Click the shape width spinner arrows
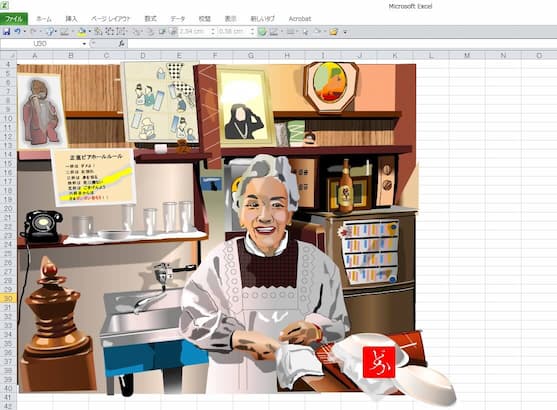This screenshot has height=410, width=557. coord(252,32)
